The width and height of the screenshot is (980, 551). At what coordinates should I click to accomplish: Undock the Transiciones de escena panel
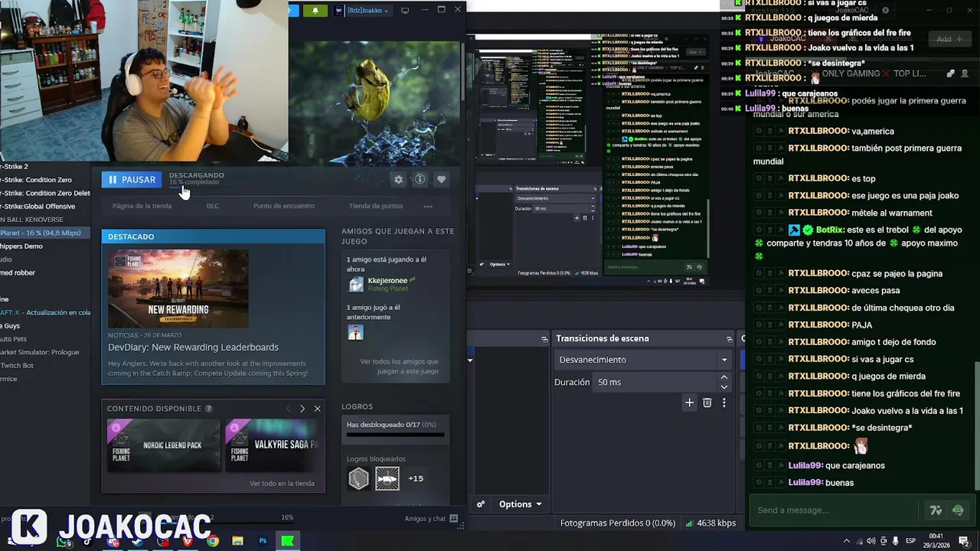click(729, 338)
